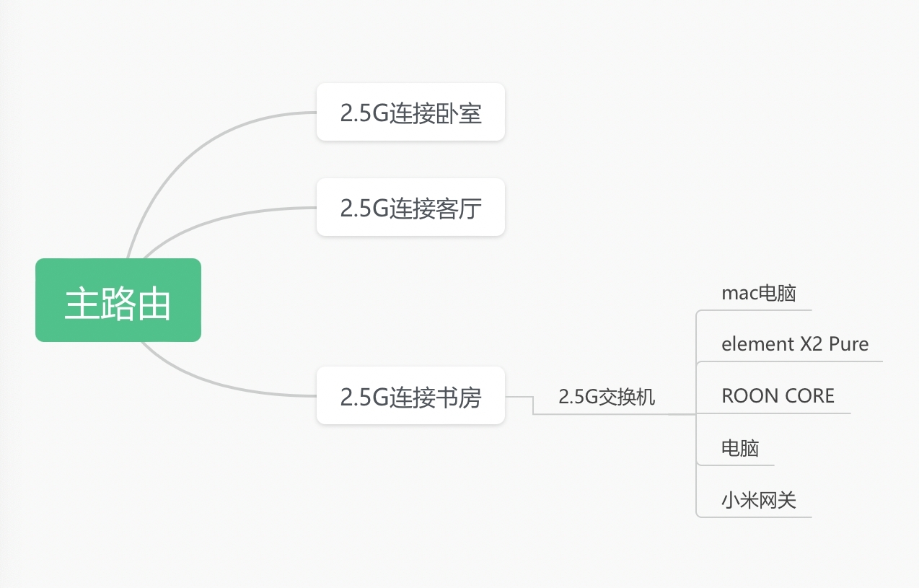Click the mac电脑 leaf node

tap(758, 294)
